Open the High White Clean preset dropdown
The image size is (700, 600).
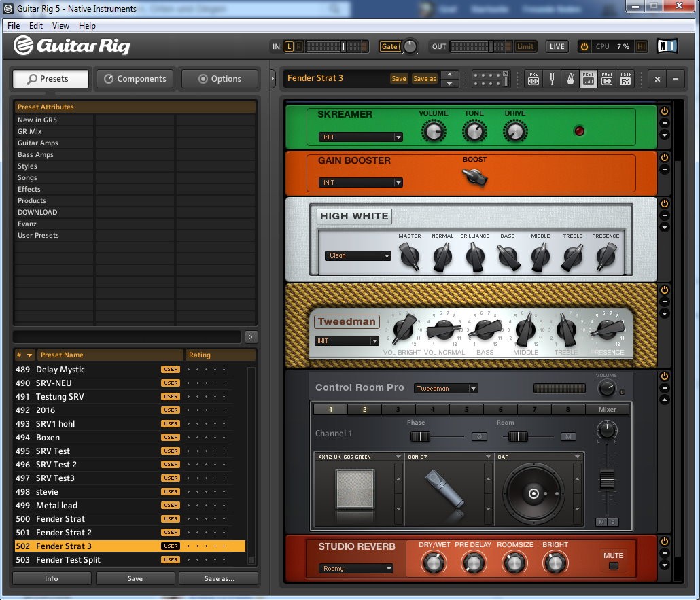click(x=358, y=255)
